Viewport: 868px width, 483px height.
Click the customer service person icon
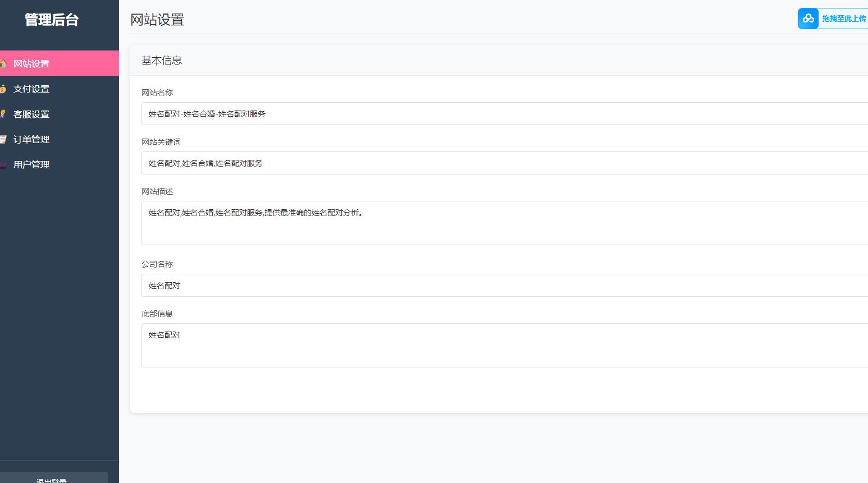coord(3,114)
